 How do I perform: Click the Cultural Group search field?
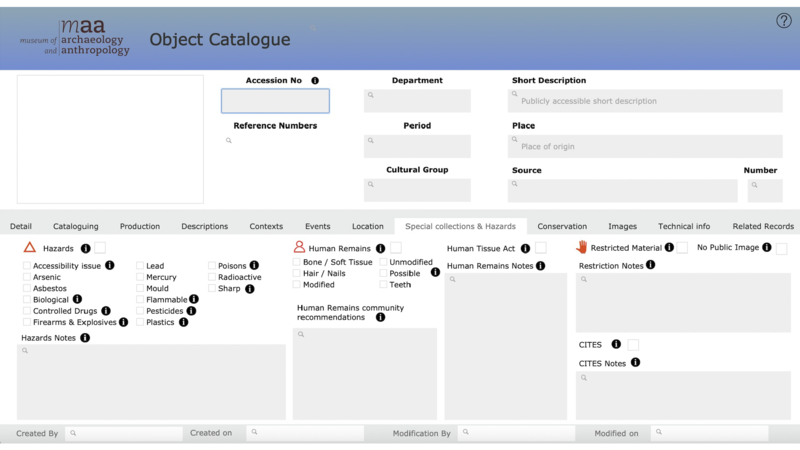pyautogui.click(x=417, y=190)
